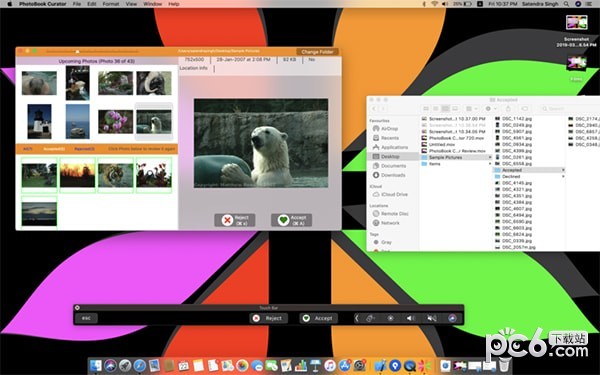Viewport: 600px width, 375px height.
Task: Click the Change Folder button
Action: pos(317,52)
